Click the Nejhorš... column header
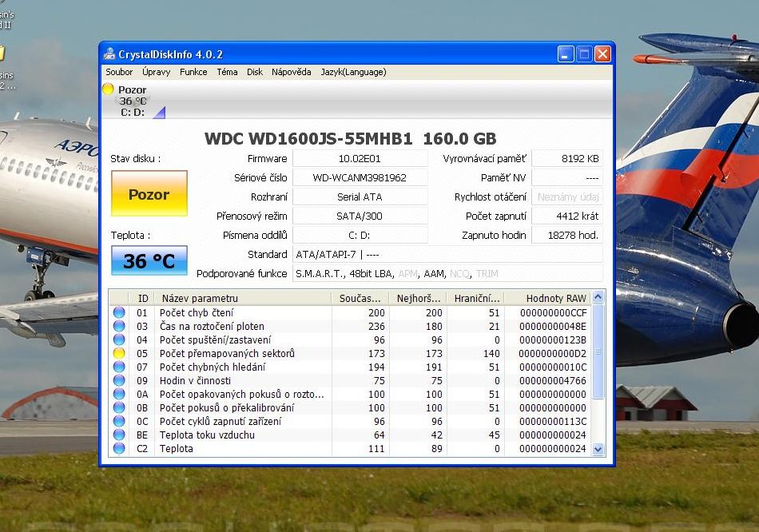The height and width of the screenshot is (532, 759). 418,298
